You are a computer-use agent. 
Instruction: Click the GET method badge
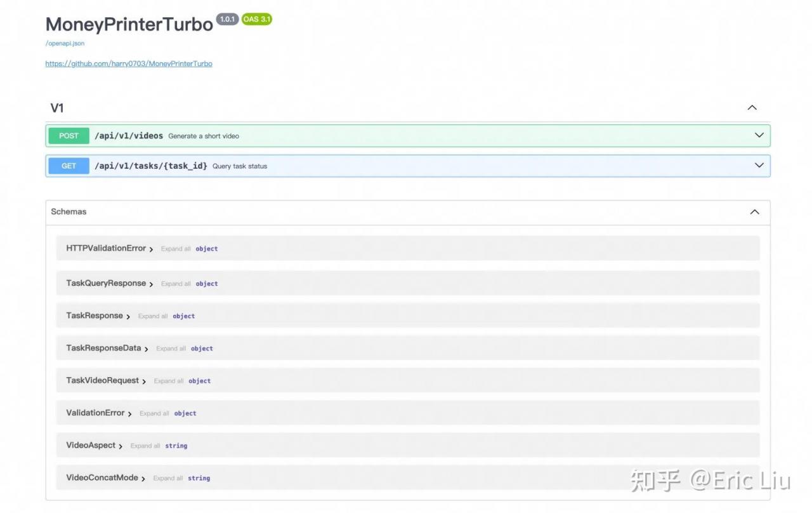coord(69,166)
